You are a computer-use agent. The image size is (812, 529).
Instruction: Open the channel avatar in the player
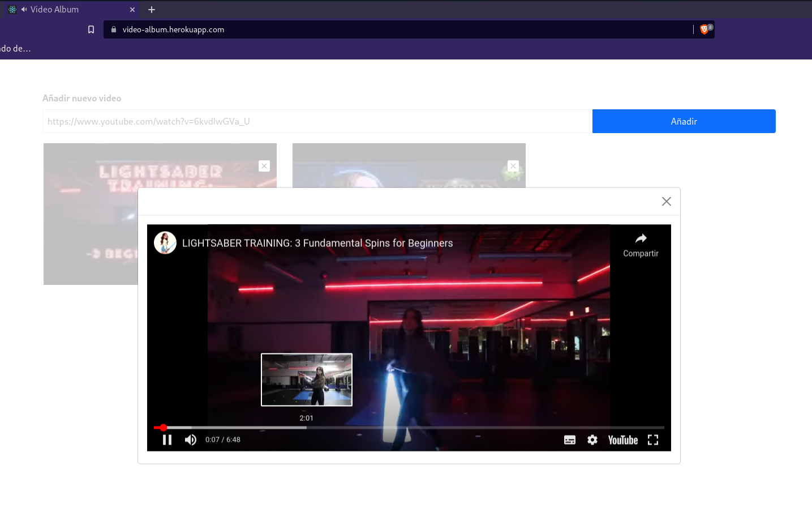click(x=165, y=242)
